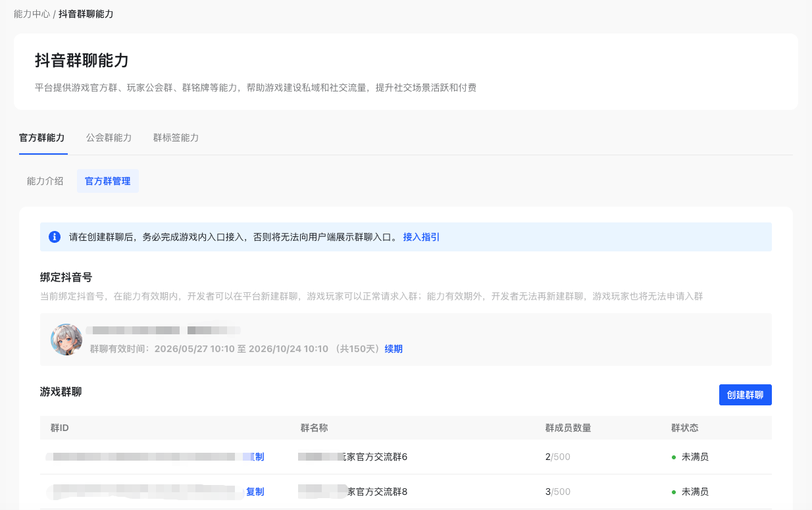
Task: Select the 官方群管理 sub-tab
Action: click(x=108, y=181)
